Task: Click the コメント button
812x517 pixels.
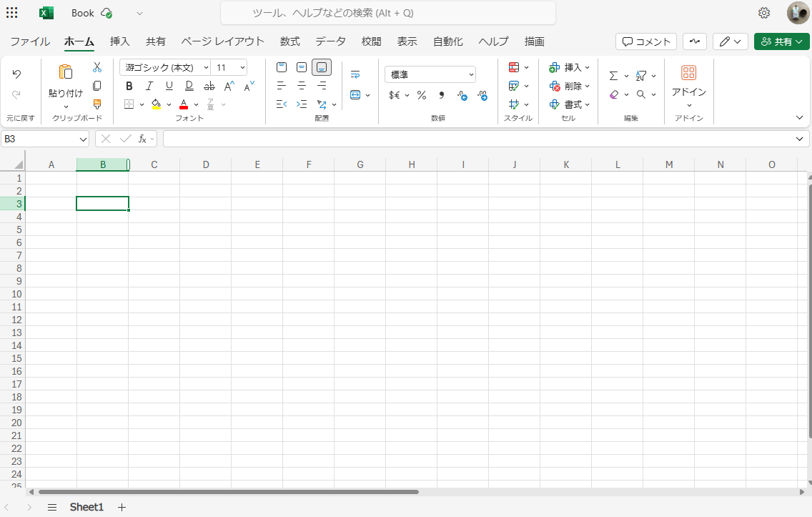Action: click(x=645, y=41)
